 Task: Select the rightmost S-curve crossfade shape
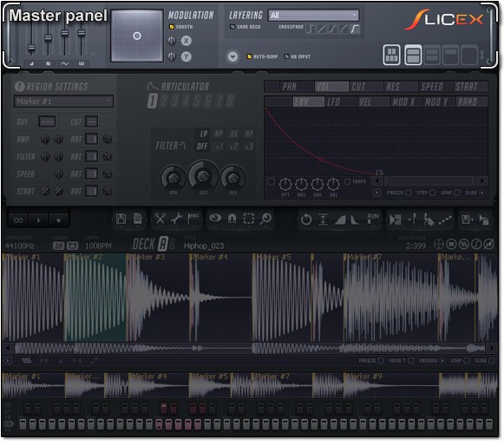click(x=355, y=29)
